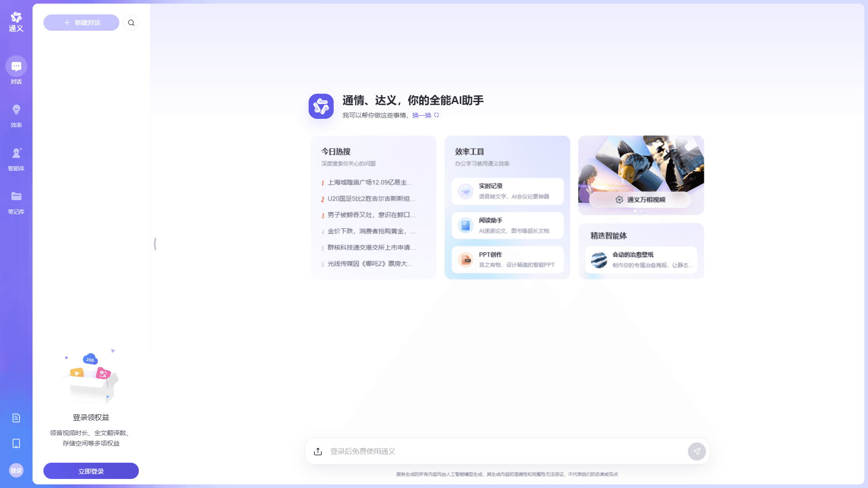Click the 阅读助手 book icon
Viewport: 868px width, 488px height.
[465, 225]
